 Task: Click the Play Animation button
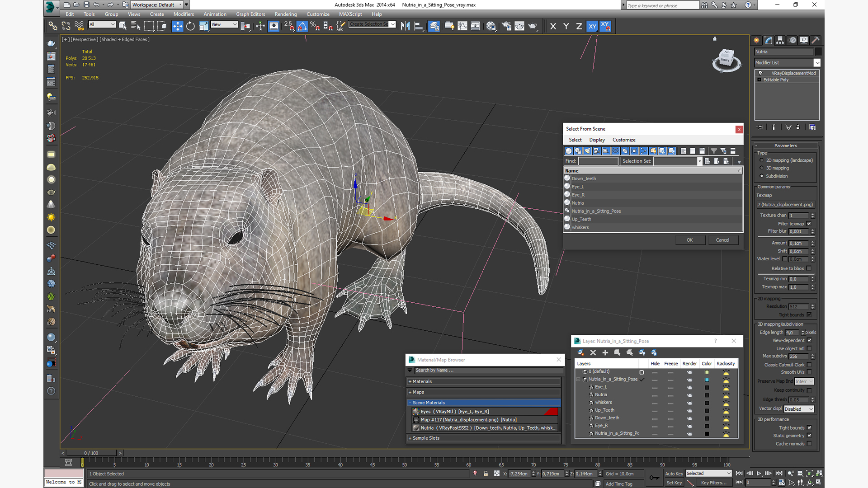(x=759, y=474)
